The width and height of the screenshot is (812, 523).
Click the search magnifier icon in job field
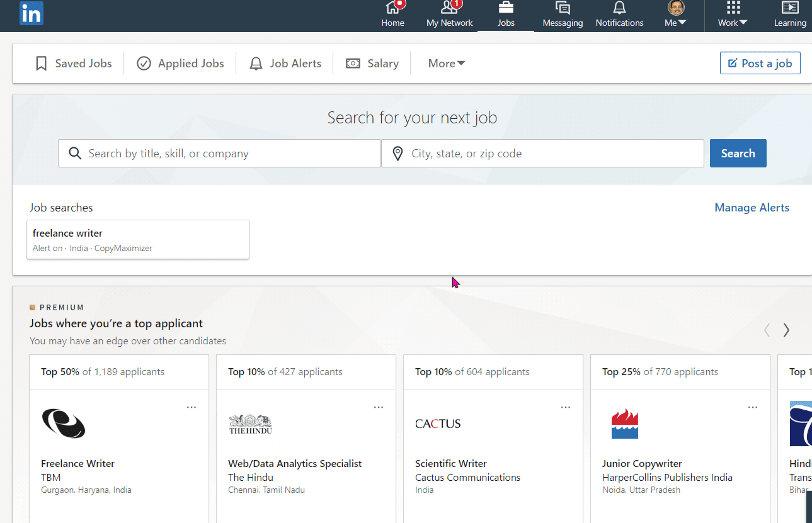coord(75,154)
